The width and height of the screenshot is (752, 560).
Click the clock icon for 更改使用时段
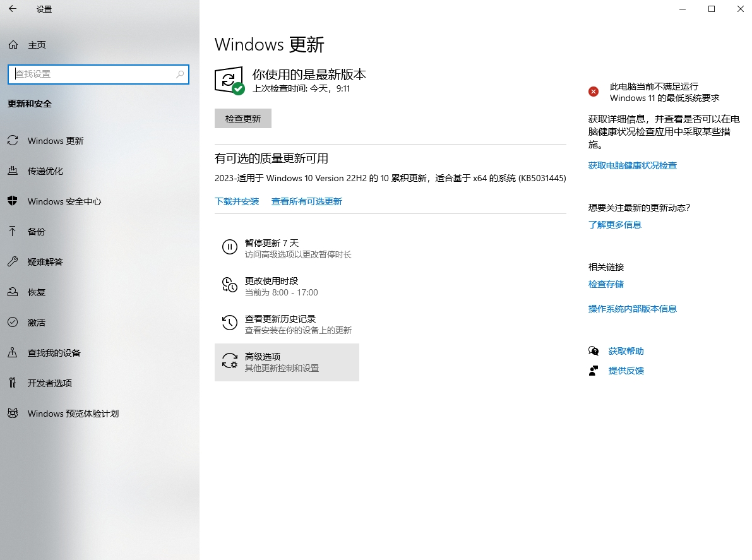pos(230,285)
